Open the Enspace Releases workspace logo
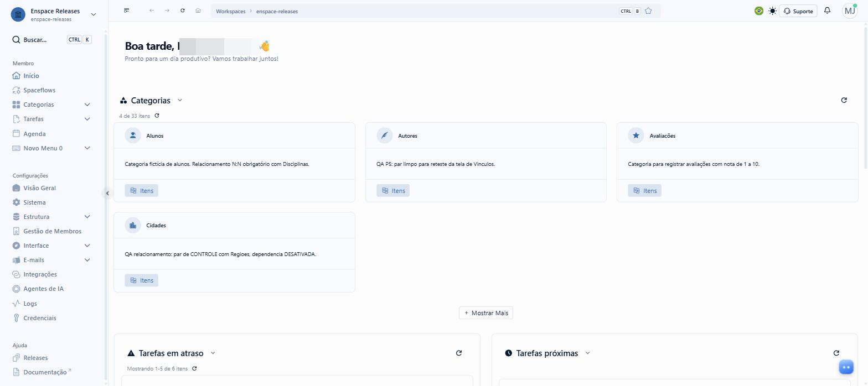This screenshot has height=386, width=868. 18,14
